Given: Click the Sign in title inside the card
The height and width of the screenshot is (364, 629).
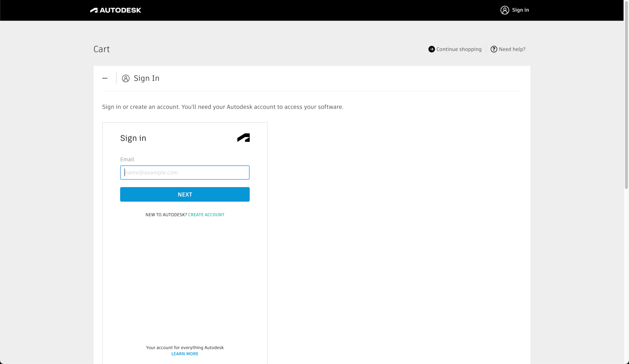Looking at the screenshot, I should pyautogui.click(x=133, y=138).
